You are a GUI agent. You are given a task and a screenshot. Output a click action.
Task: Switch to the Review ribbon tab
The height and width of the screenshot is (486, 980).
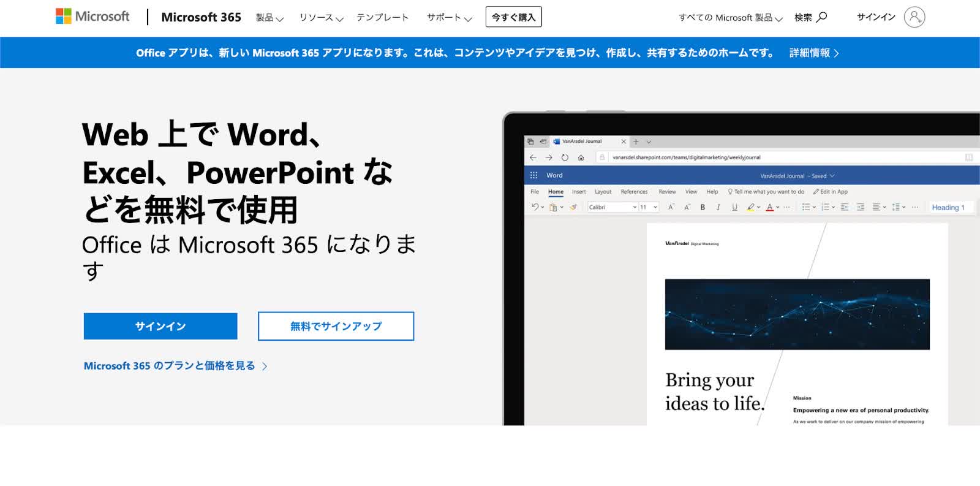coord(667,192)
